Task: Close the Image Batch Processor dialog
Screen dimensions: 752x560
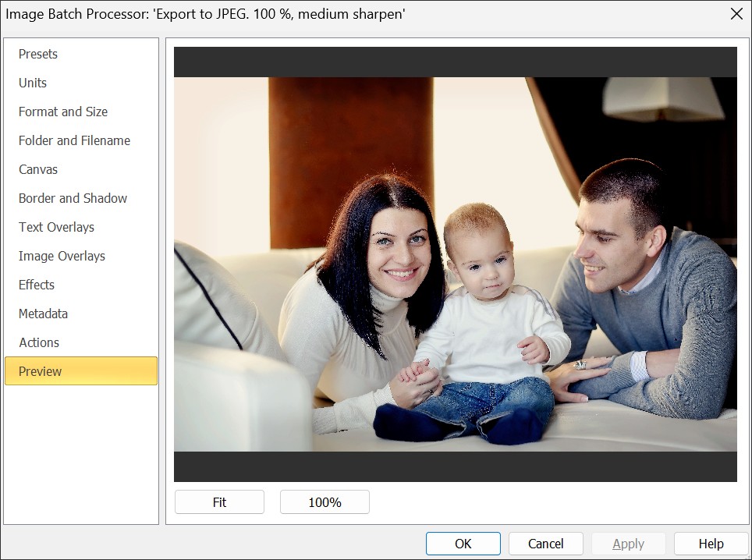Action: click(736, 14)
